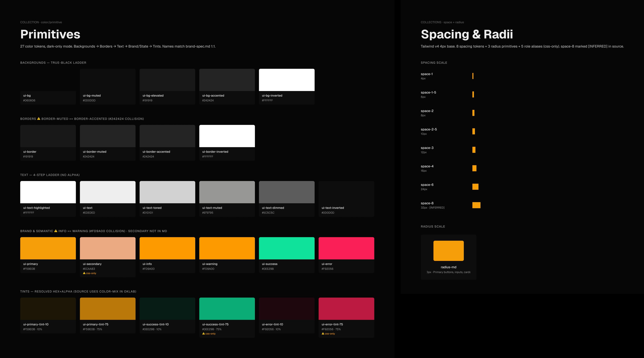
Task: Pick the ui-primary-tint-75 swatch
Action: (x=108, y=309)
